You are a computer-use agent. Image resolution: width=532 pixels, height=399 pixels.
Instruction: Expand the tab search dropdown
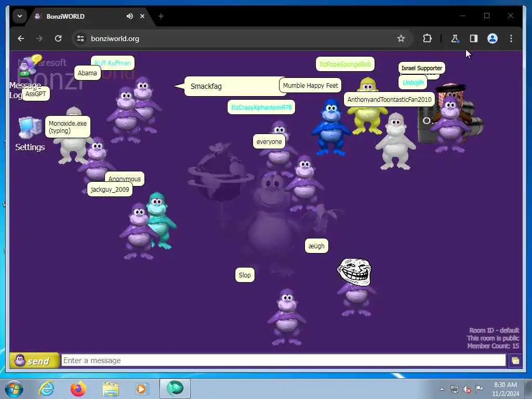(x=20, y=16)
